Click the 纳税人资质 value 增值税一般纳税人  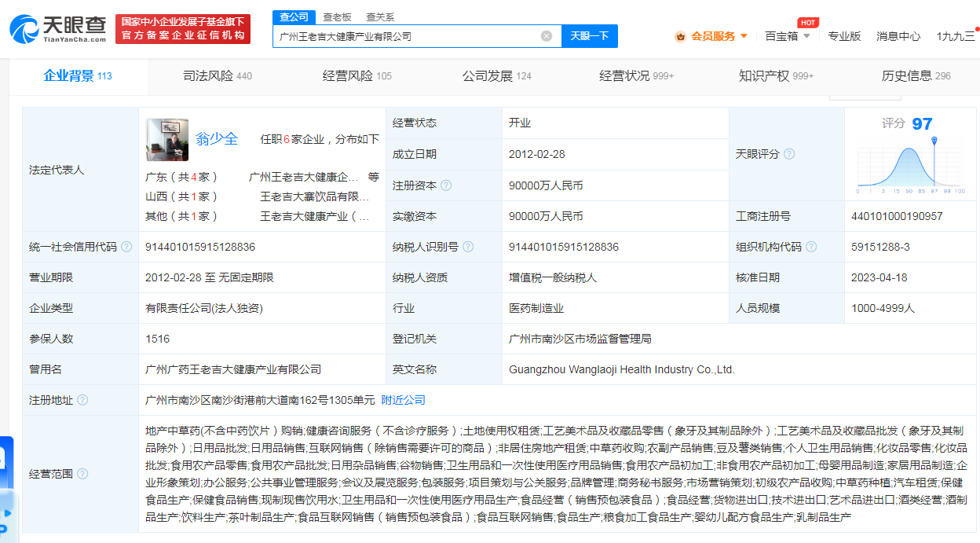click(553, 277)
